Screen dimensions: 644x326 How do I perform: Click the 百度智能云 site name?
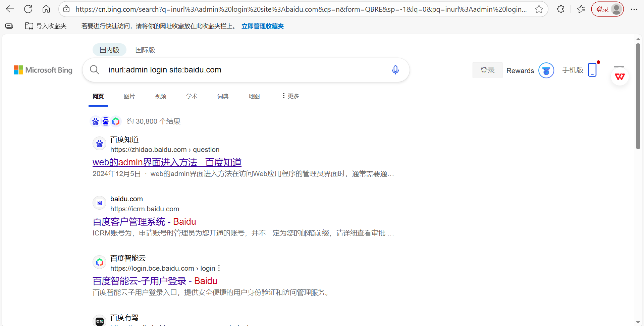pos(128,258)
